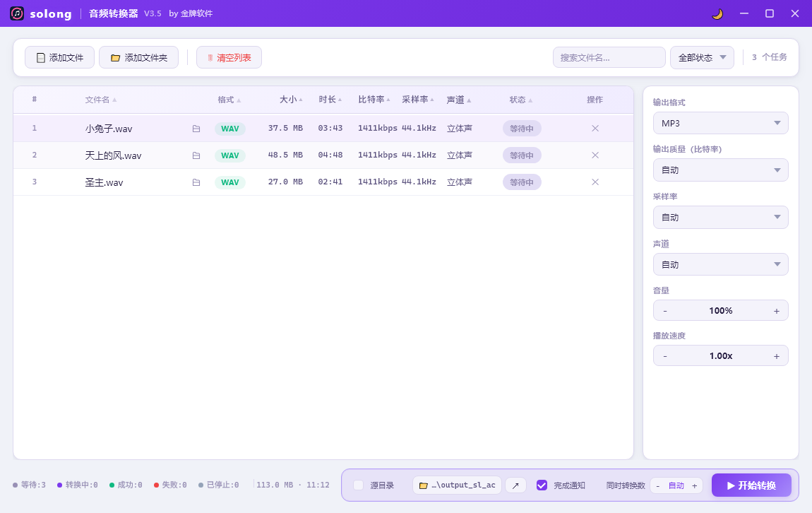
Task: Toggle dark mode with the moon icon
Action: [717, 14]
